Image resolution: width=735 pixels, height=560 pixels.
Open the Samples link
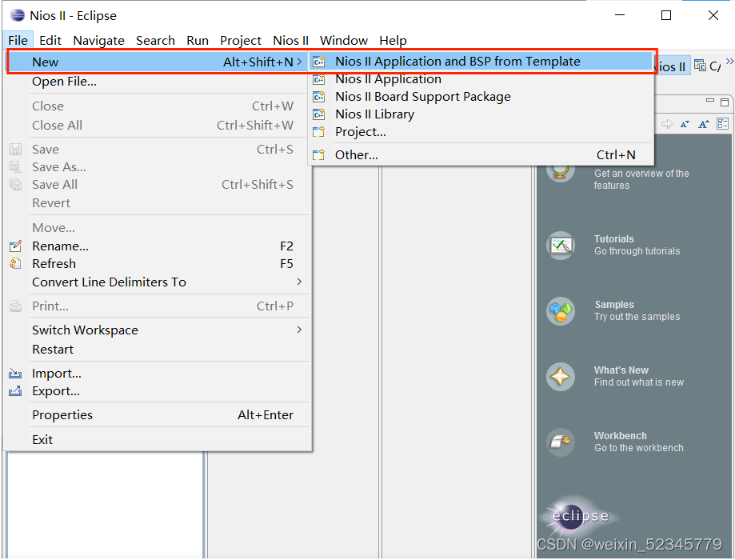pos(614,305)
